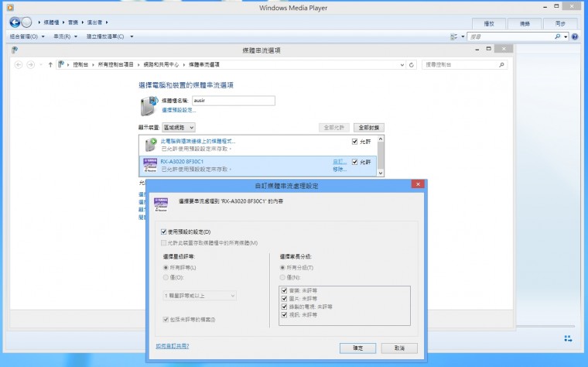The image size is (588, 367).
Task: Click Network and Sharing Center in address bar
Action: (161, 64)
